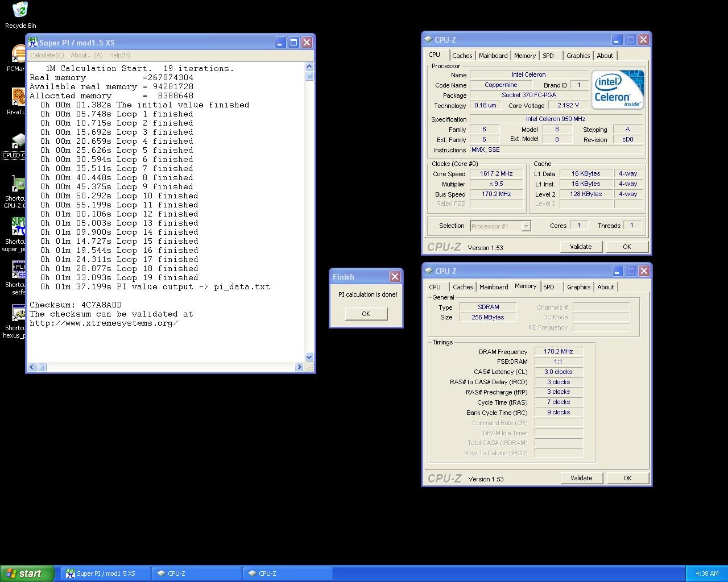Click the http://www.xtremesystems.org/ text
The image size is (728, 582).
[x=104, y=323]
